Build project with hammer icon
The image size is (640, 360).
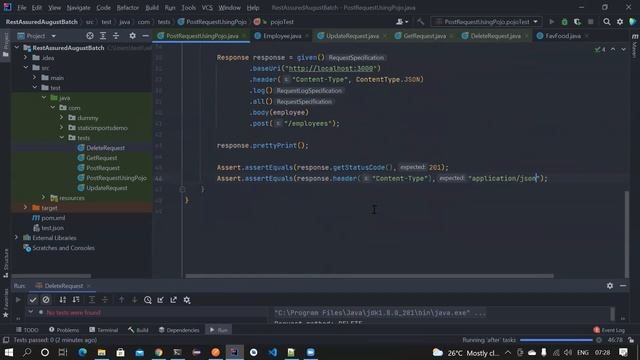click(x=420, y=22)
